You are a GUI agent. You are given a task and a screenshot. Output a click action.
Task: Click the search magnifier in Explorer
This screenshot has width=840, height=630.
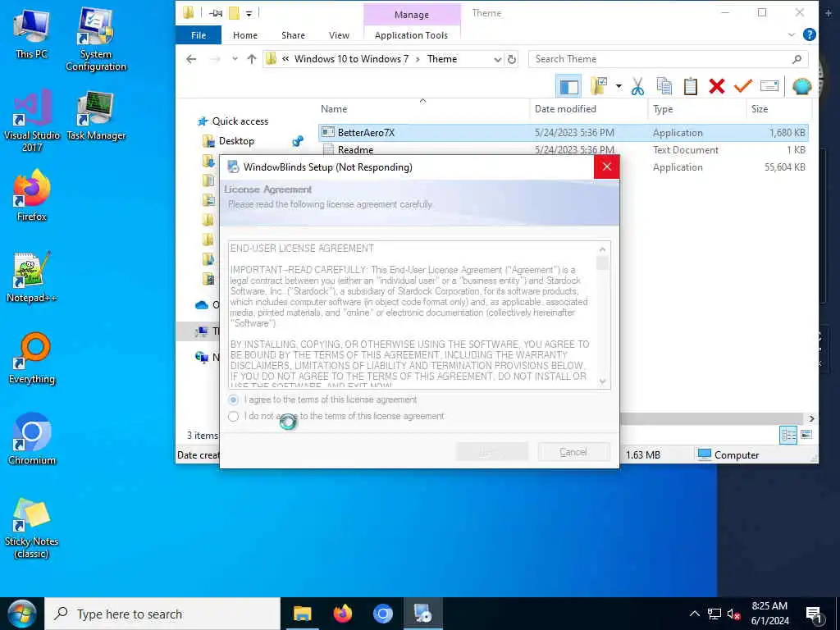pos(797,59)
